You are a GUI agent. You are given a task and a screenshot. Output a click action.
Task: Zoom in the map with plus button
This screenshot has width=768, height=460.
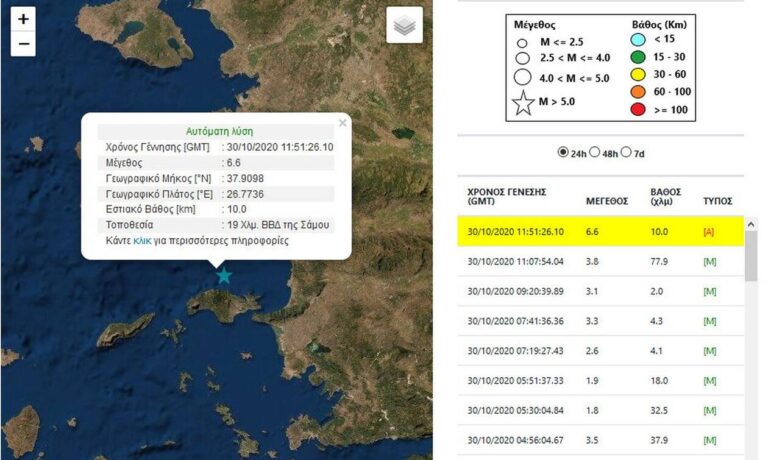[x=23, y=19]
